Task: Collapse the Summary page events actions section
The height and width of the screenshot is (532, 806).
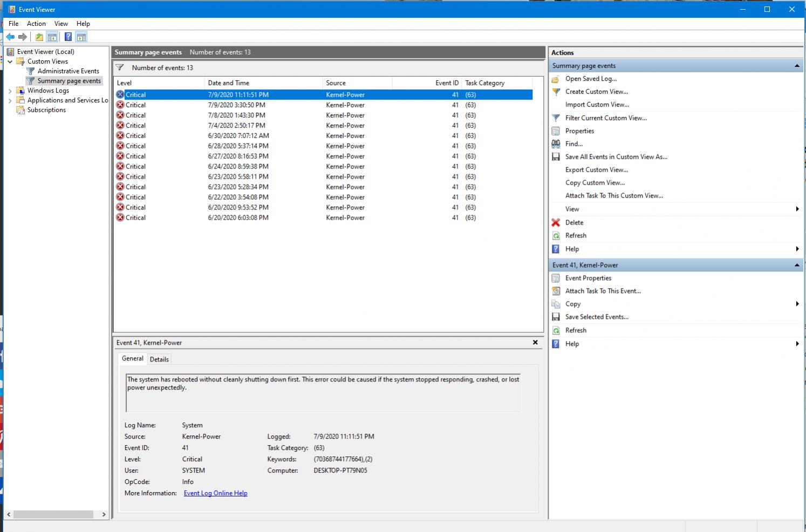Action: (797, 66)
